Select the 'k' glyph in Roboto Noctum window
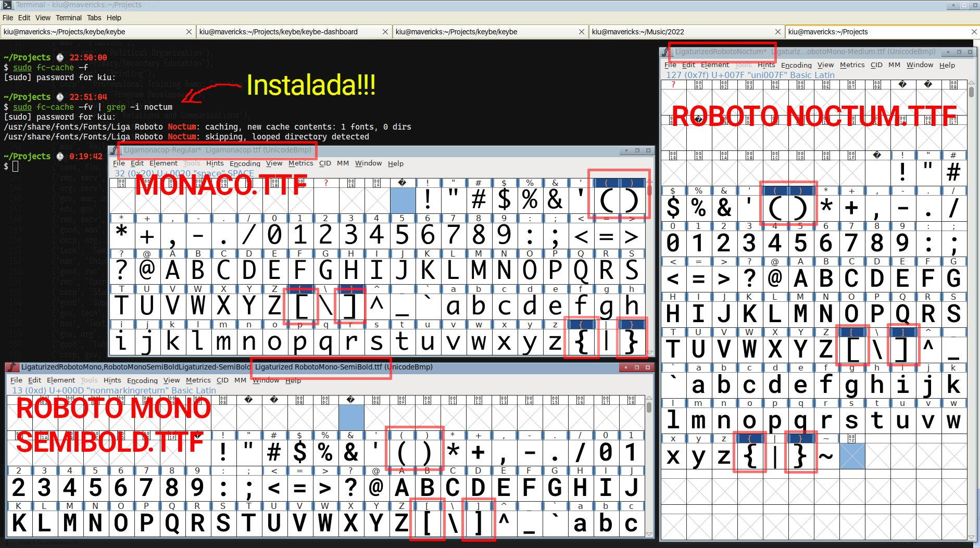The width and height of the screenshot is (980, 548). 953,385
